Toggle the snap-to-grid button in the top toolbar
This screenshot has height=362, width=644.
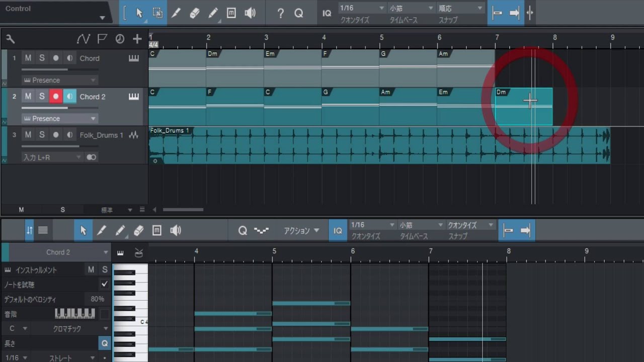click(497, 13)
